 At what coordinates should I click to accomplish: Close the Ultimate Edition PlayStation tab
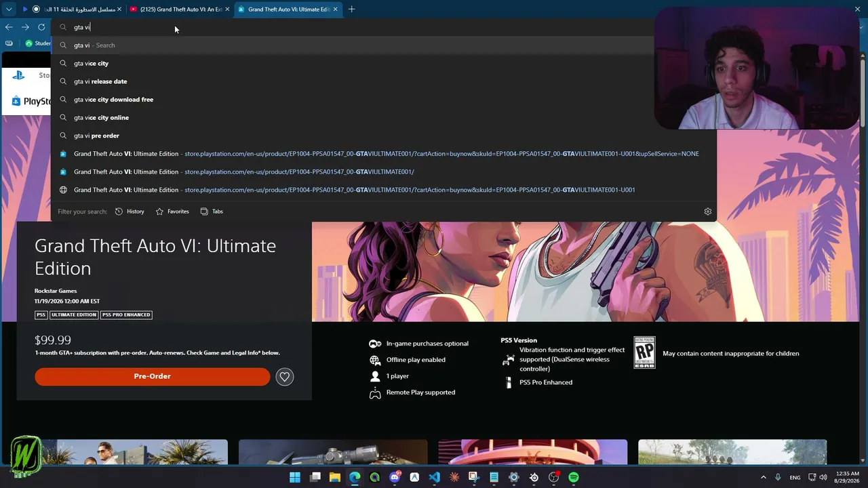(336, 9)
